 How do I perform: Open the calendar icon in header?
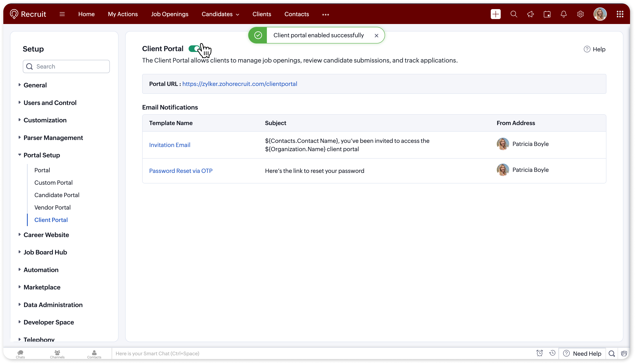(547, 14)
